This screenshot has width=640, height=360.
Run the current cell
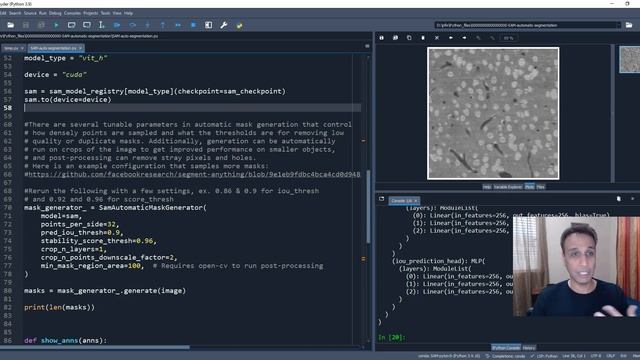pyautogui.click(x=71, y=25)
